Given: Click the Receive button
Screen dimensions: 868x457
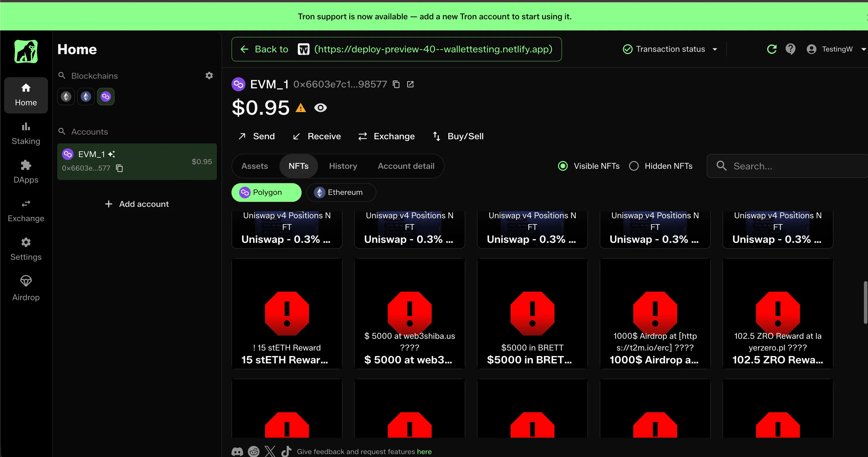Looking at the screenshot, I should click(x=317, y=136).
